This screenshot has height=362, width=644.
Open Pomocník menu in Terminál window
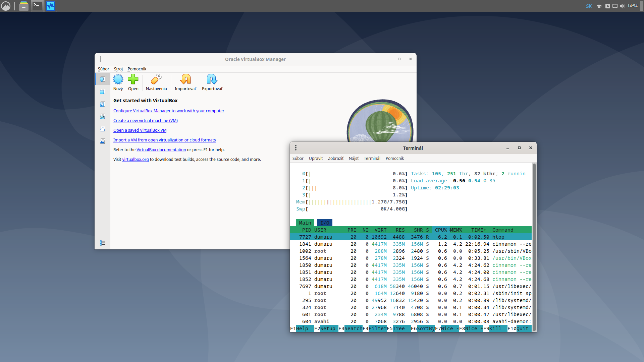click(395, 158)
